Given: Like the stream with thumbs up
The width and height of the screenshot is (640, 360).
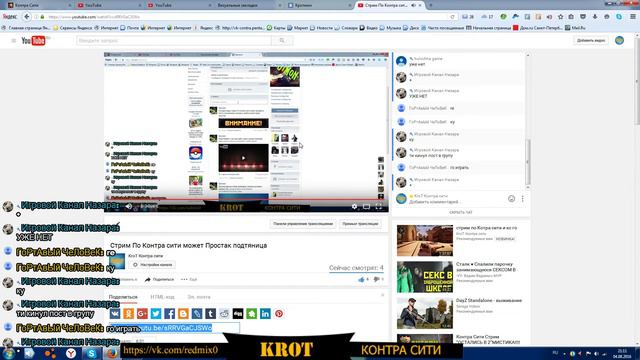Looking at the screenshot, I should pos(361,280).
